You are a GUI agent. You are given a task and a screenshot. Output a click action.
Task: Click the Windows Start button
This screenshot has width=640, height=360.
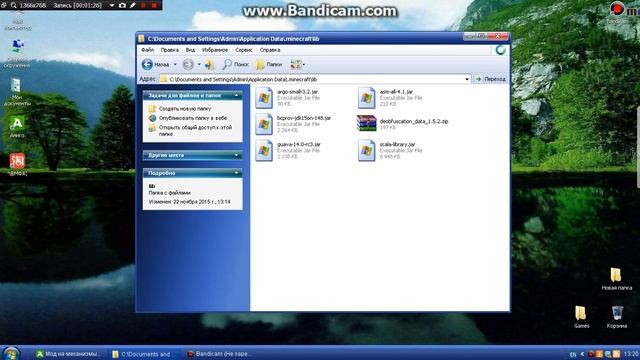(x=11, y=353)
